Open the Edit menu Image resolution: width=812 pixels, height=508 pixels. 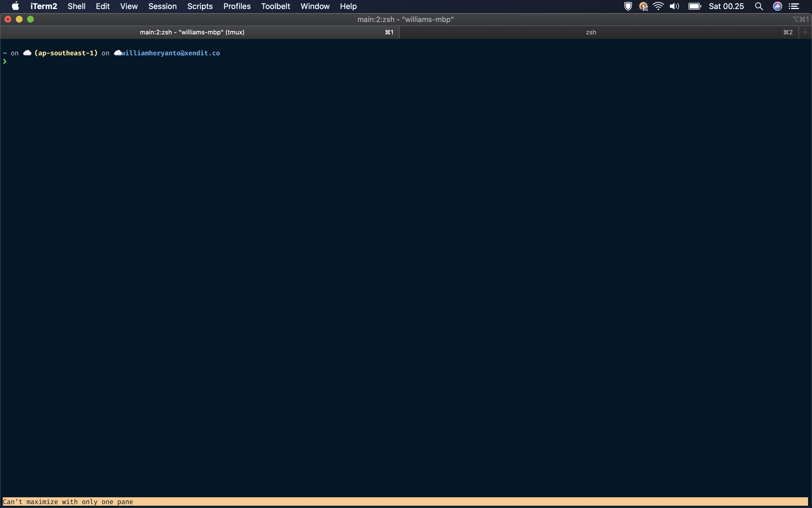point(103,6)
